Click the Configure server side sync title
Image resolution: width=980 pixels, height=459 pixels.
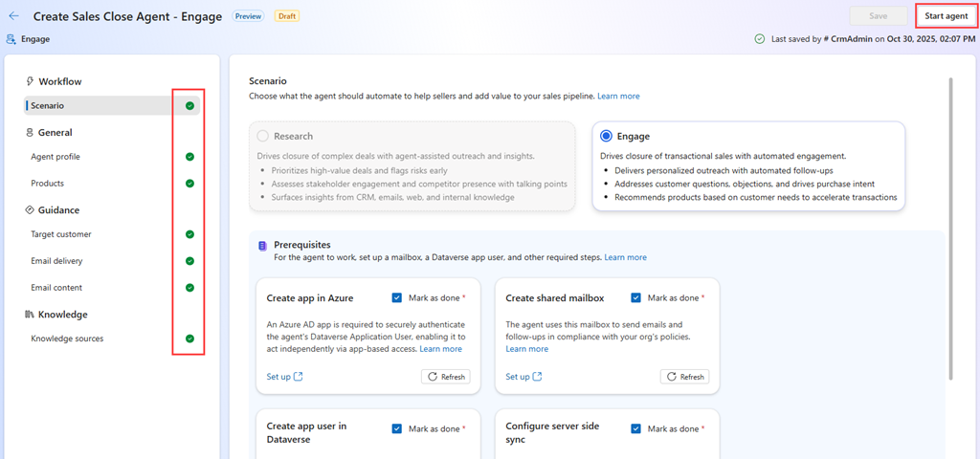tap(552, 432)
